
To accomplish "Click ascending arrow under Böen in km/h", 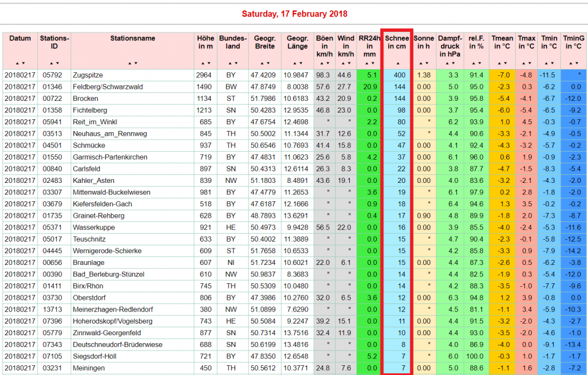I will click(x=322, y=63).
